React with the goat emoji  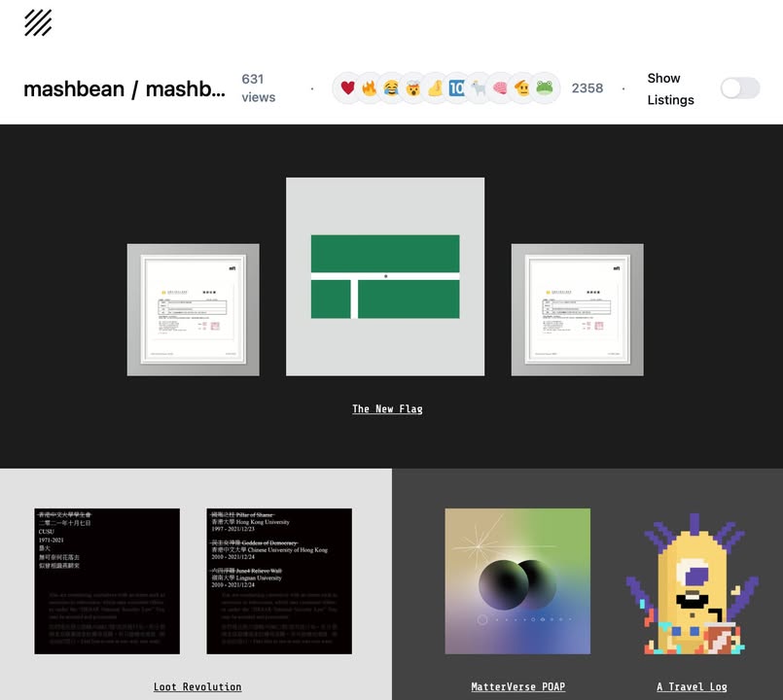coord(479,88)
